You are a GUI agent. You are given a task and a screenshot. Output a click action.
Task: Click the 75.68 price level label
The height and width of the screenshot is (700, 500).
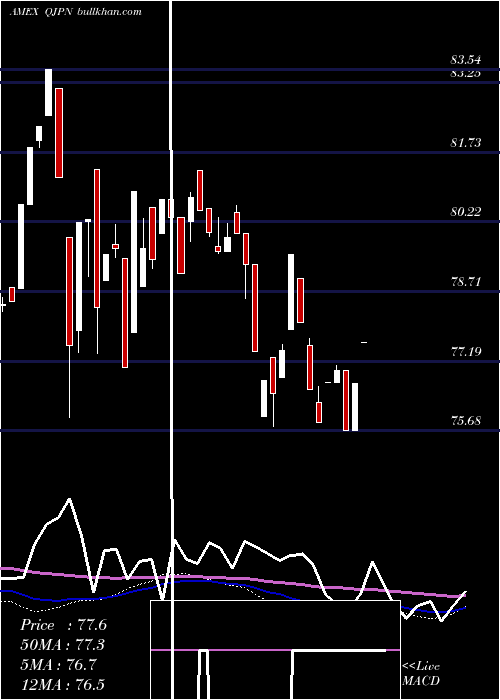(466, 421)
